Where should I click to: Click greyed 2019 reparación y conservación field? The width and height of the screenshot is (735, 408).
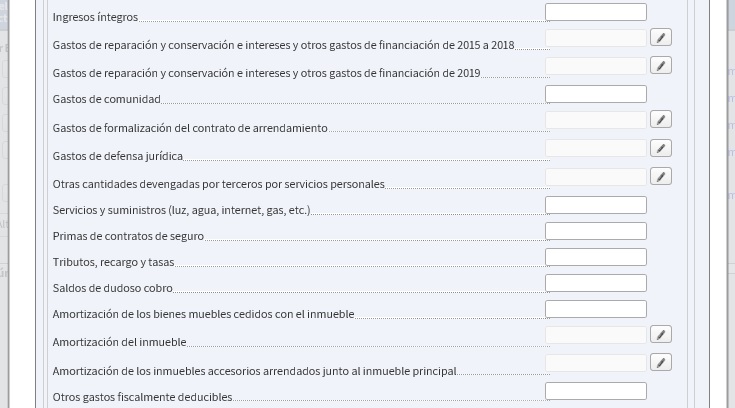coord(596,66)
